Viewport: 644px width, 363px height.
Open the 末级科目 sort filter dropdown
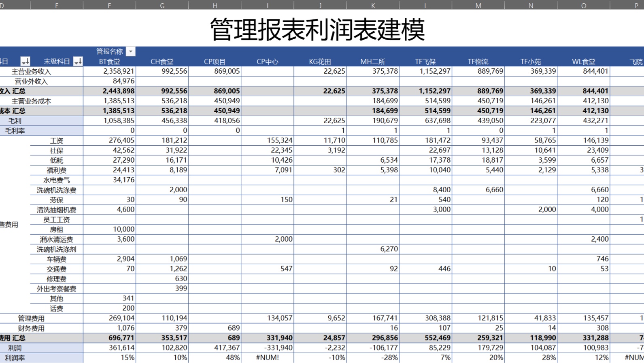point(78,62)
